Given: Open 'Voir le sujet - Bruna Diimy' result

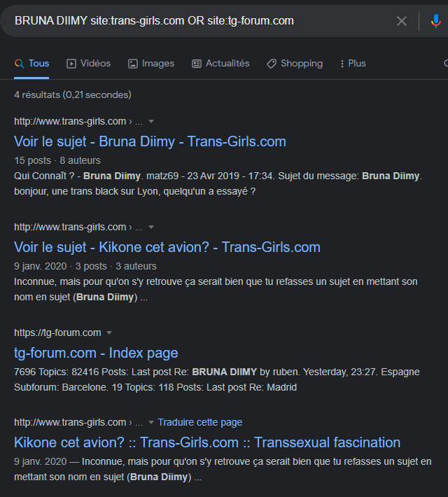Looking at the screenshot, I should [x=150, y=141].
